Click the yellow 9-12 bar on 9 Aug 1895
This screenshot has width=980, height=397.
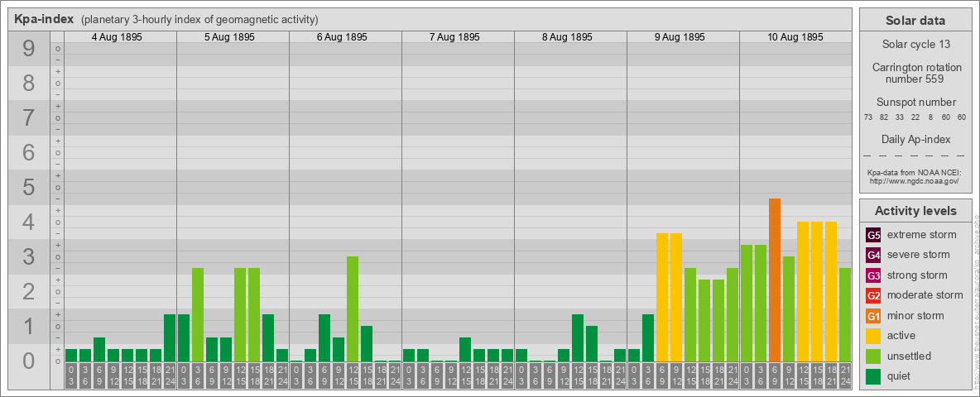(676, 298)
